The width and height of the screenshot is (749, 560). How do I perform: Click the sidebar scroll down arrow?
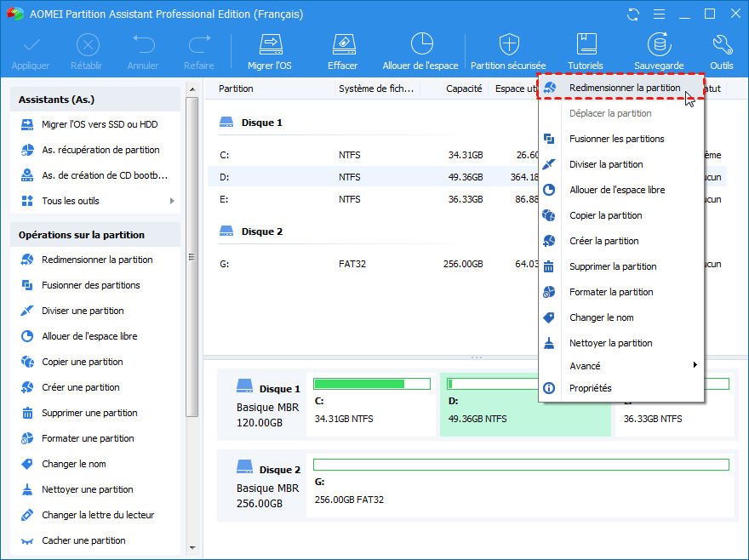pyautogui.click(x=192, y=547)
